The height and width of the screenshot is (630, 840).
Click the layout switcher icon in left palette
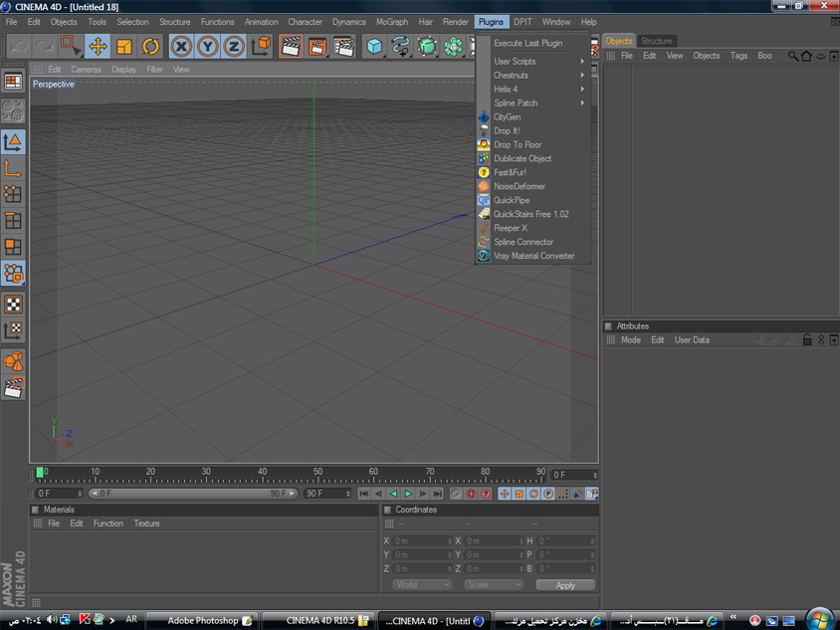click(13, 82)
